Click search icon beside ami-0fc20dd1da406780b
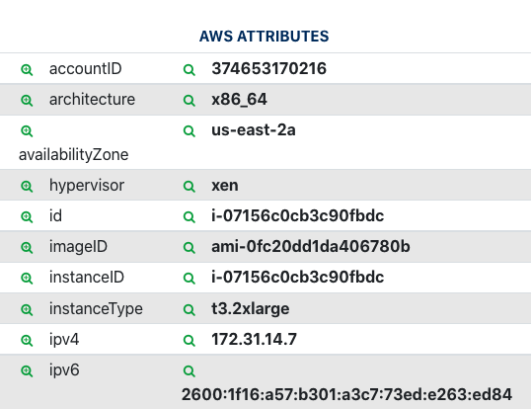532x409 pixels. coord(190,248)
